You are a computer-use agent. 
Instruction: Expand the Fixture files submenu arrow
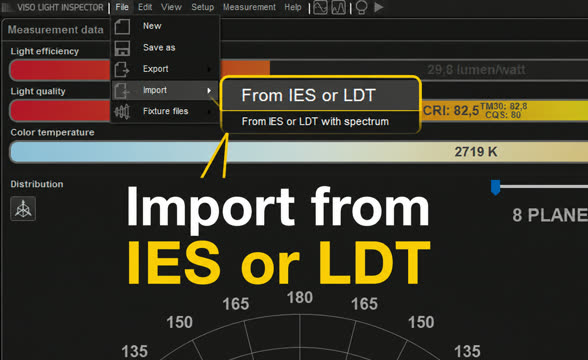(x=209, y=111)
